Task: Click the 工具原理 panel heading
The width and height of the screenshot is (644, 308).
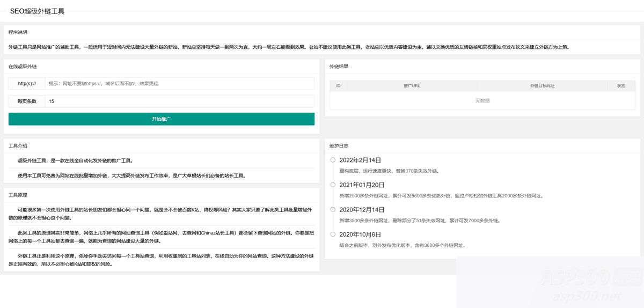Action: click(x=18, y=195)
